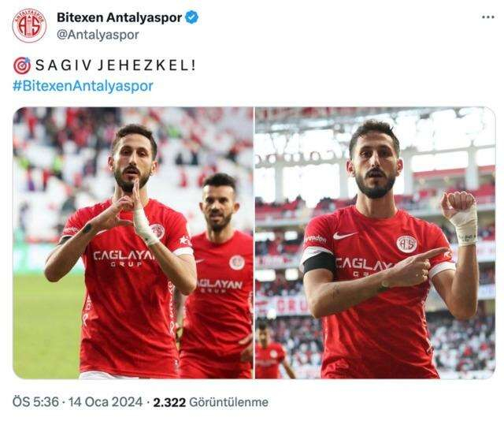Click the Nike swoosh in right photo

[x=343, y=236]
